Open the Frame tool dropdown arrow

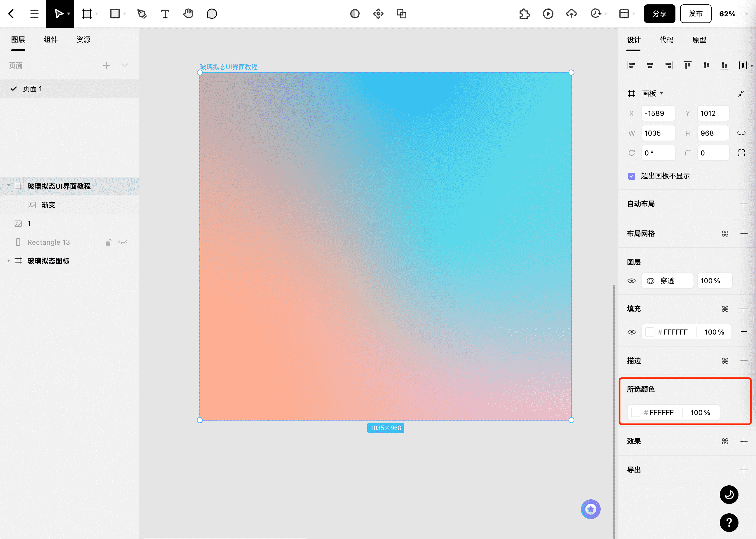click(x=97, y=14)
